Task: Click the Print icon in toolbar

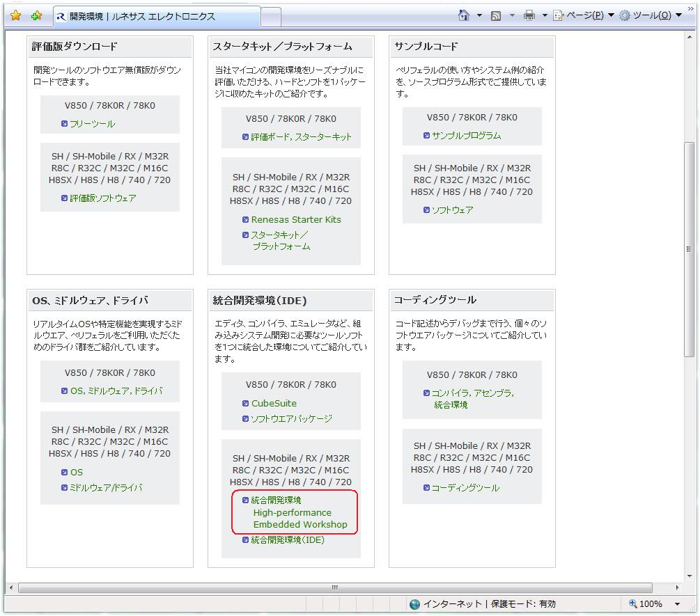Action: coord(529,15)
